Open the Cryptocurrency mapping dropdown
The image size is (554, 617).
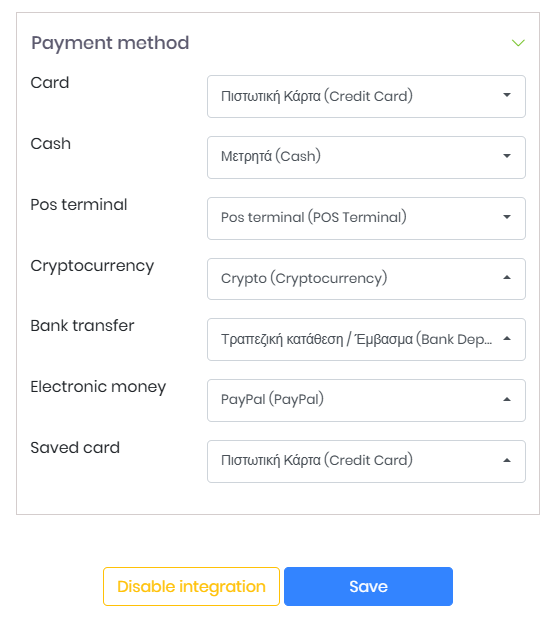[366, 279]
